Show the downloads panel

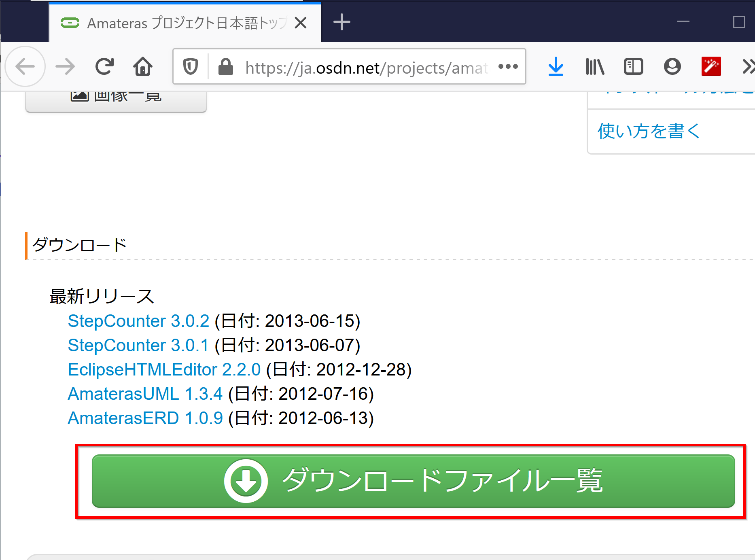(x=556, y=66)
